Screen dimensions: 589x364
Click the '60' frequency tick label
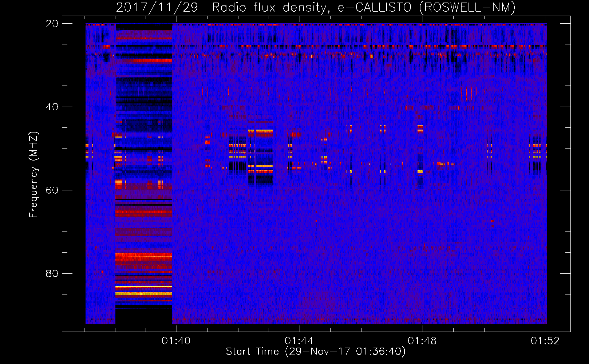click(x=52, y=190)
